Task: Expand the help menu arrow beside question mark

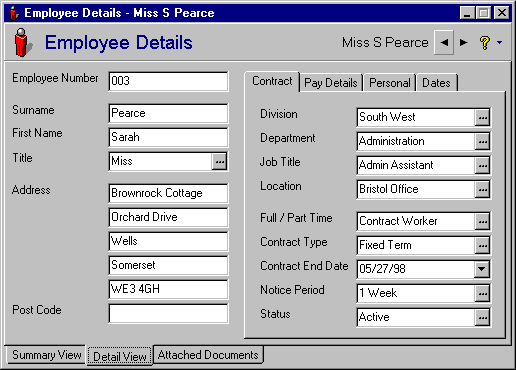Action: click(x=499, y=43)
